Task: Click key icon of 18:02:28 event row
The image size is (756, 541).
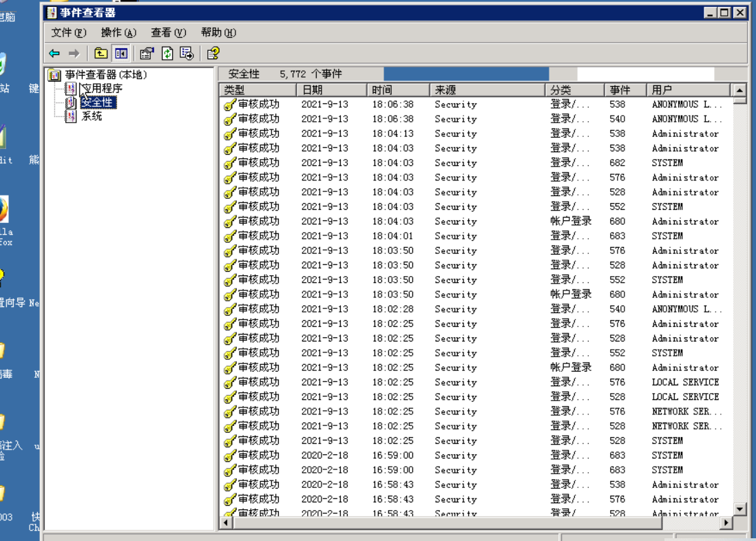Action: point(230,309)
